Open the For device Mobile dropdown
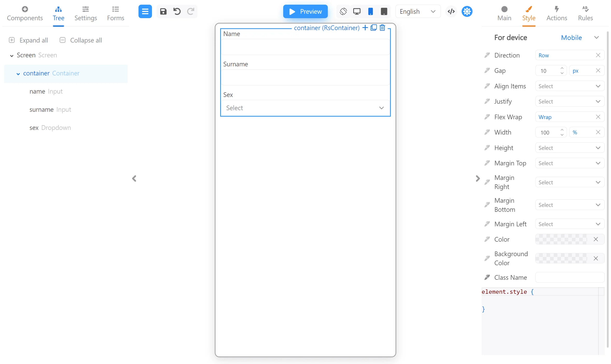The height and width of the screenshot is (364, 611). [x=580, y=38]
